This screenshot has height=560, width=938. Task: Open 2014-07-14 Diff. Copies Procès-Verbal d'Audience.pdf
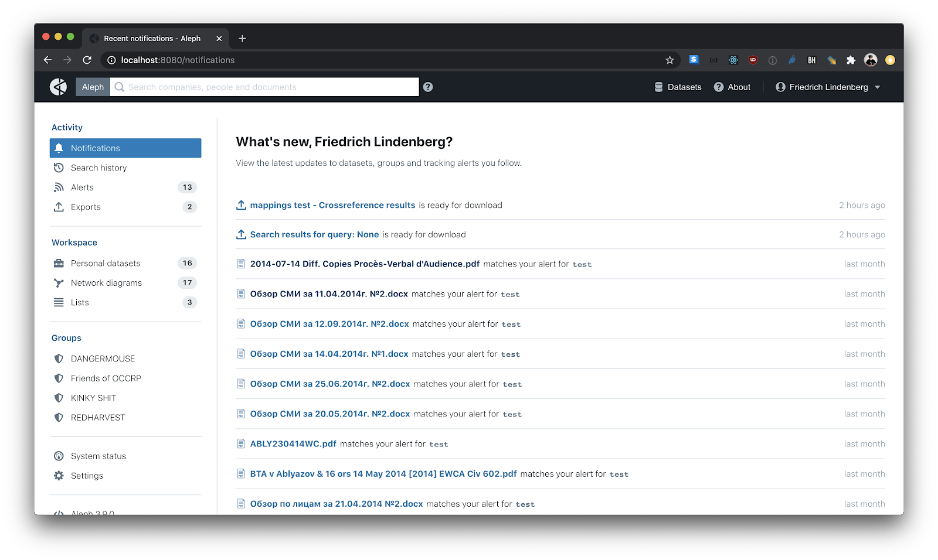pos(365,264)
